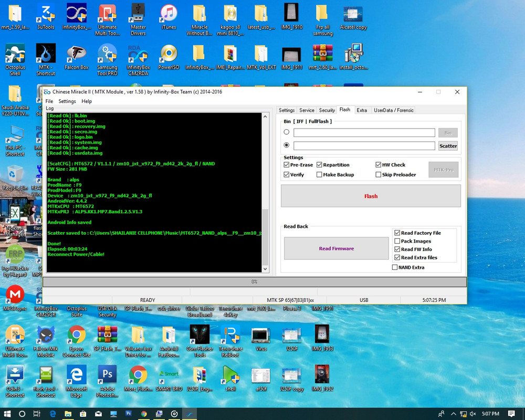525x420 pixels.
Task: Open Epson Connect Site Chrome shortcut
Action: pos(76,341)
